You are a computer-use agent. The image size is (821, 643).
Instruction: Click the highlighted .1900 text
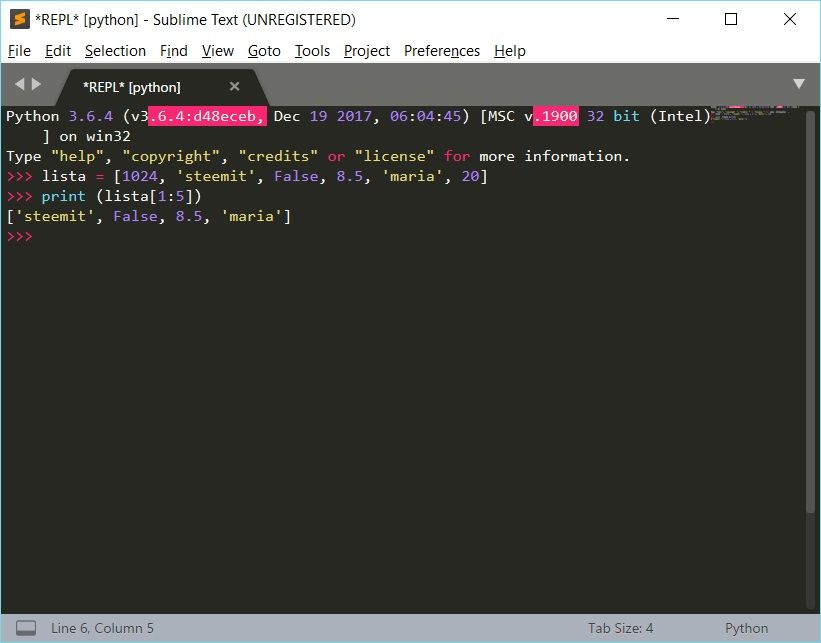pos(556,116)
